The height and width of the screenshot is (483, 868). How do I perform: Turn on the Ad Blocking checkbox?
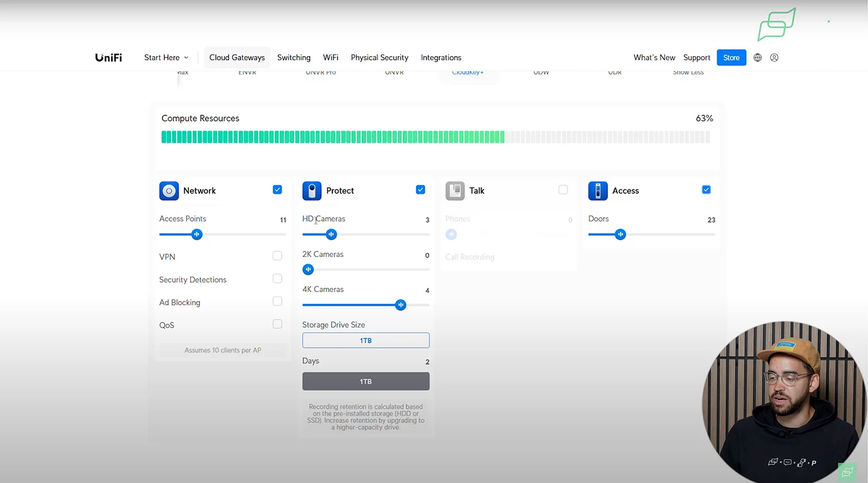(x=277, y=301)
